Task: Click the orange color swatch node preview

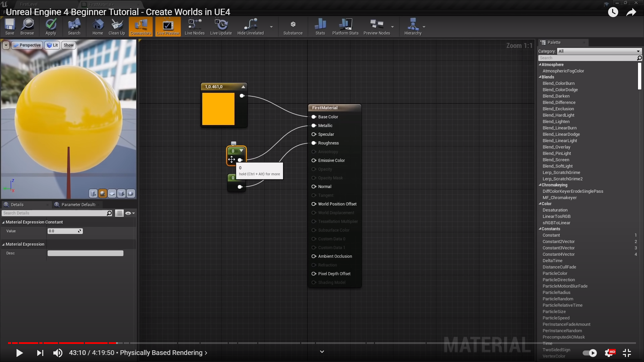Action: [x=218, y=109]
